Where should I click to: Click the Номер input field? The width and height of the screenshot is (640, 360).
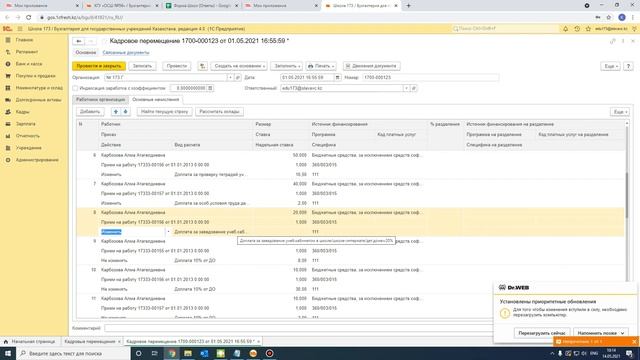point(430,77)
